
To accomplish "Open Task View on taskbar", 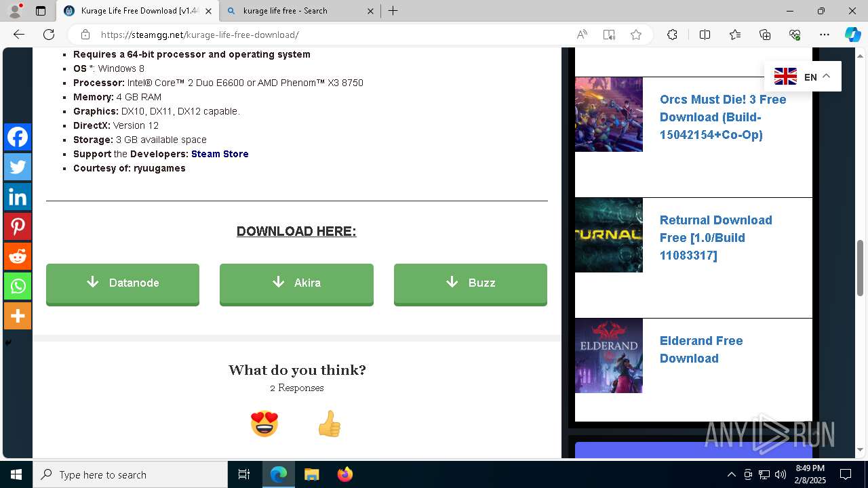I will pyautogui.click(x=244, y=474).
